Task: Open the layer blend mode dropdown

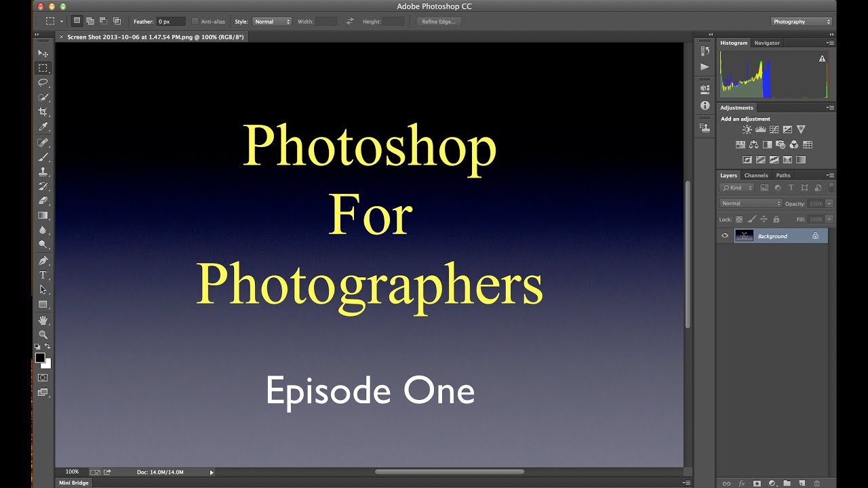Action: 751,203
